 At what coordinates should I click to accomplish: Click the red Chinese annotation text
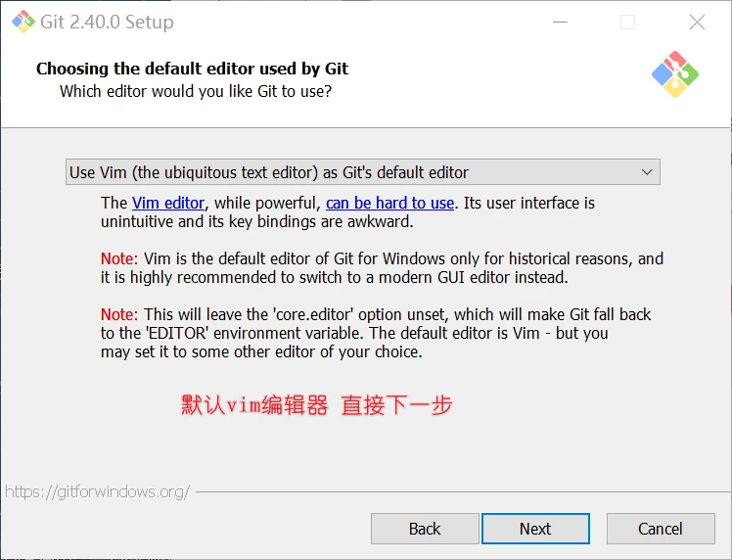pos(317,404)
